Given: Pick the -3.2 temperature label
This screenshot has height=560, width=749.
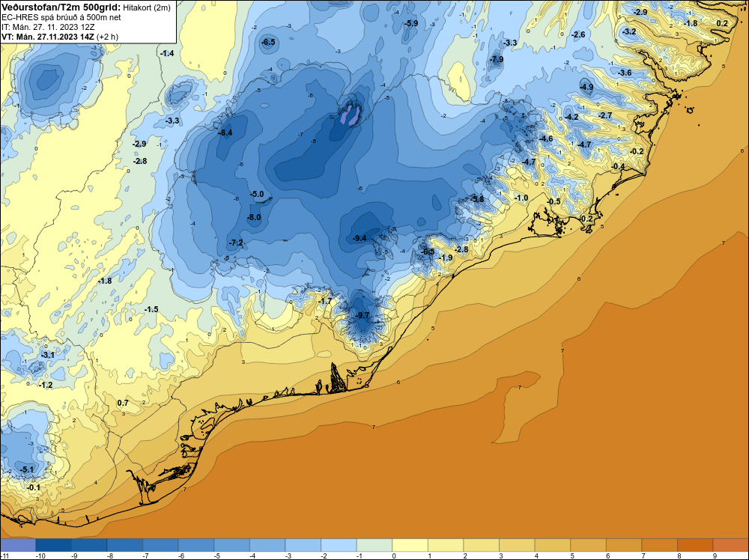Looking at the screenshot, I should (630, 32).
